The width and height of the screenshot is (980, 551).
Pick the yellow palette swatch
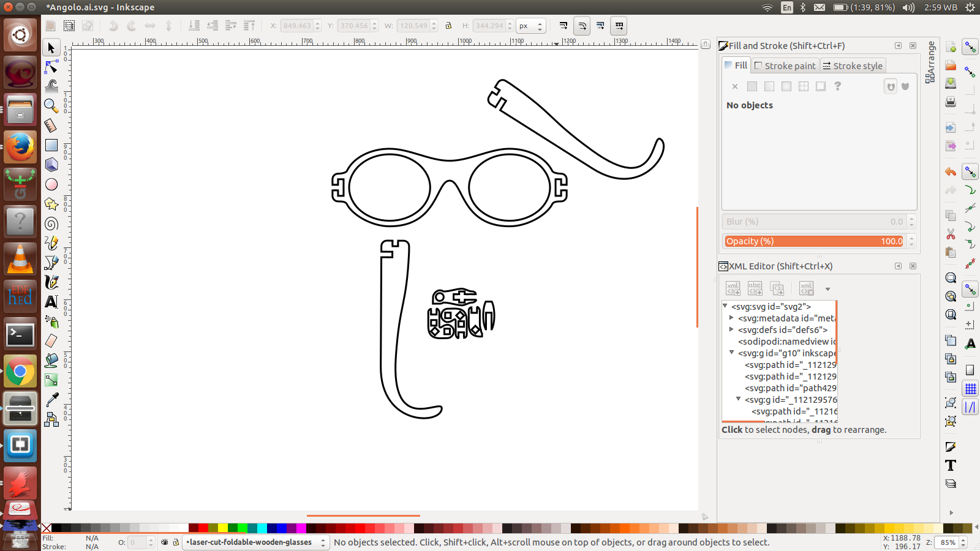(x=223, y=528)
